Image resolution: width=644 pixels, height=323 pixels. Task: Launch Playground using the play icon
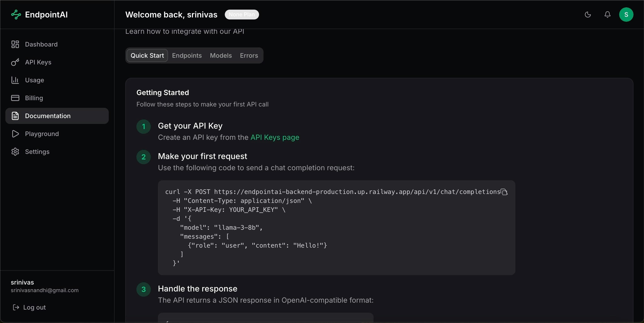tap(15, 134)
